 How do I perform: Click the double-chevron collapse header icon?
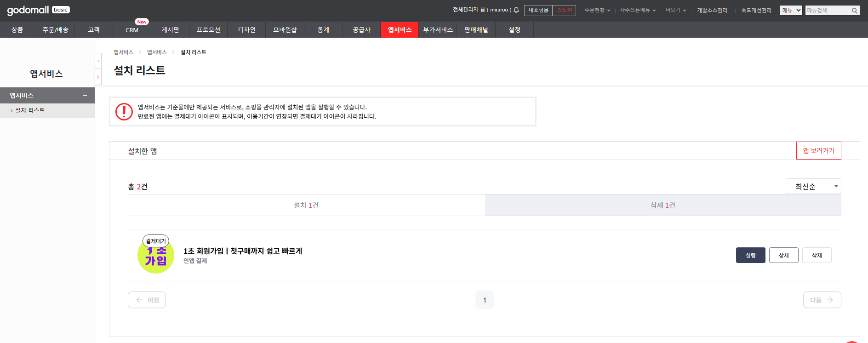click(98, 77)
